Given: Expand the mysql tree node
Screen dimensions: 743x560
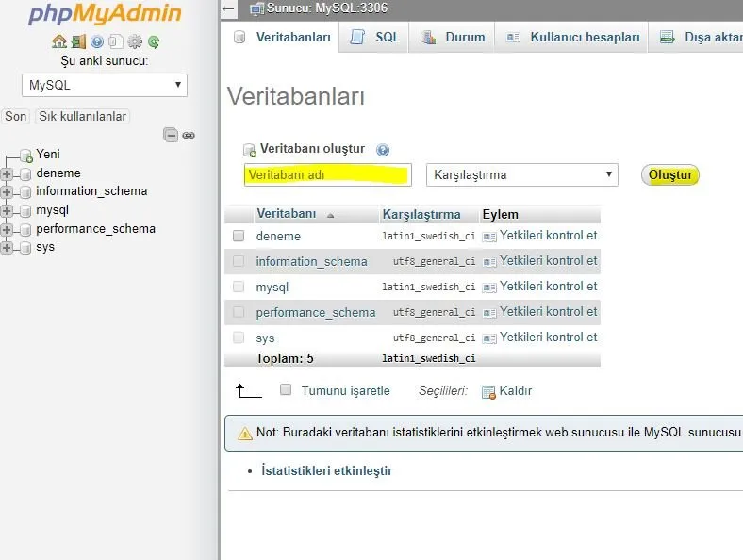Looking at the screenshot, I should [7, 210].
